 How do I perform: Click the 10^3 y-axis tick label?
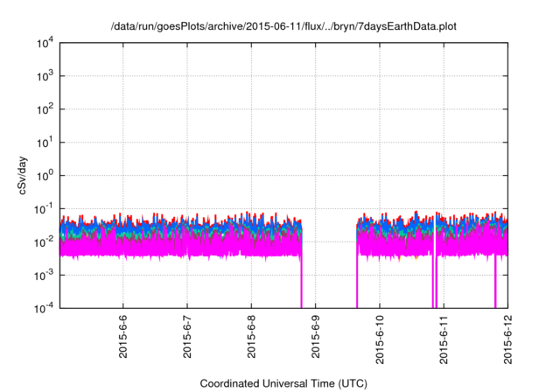45,77
